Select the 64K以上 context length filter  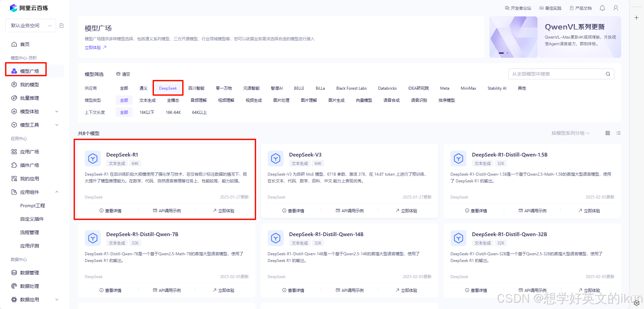click(199, 113)
